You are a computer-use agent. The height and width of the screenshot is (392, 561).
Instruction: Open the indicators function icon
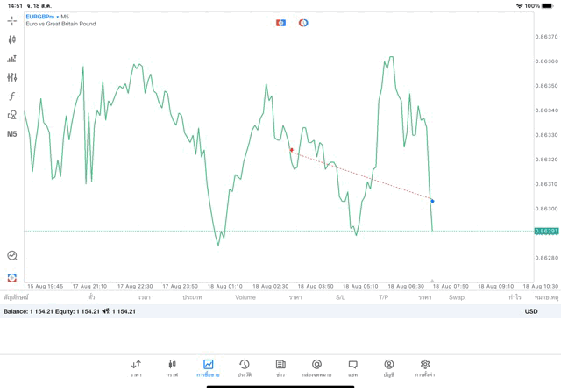click(12, 96)
